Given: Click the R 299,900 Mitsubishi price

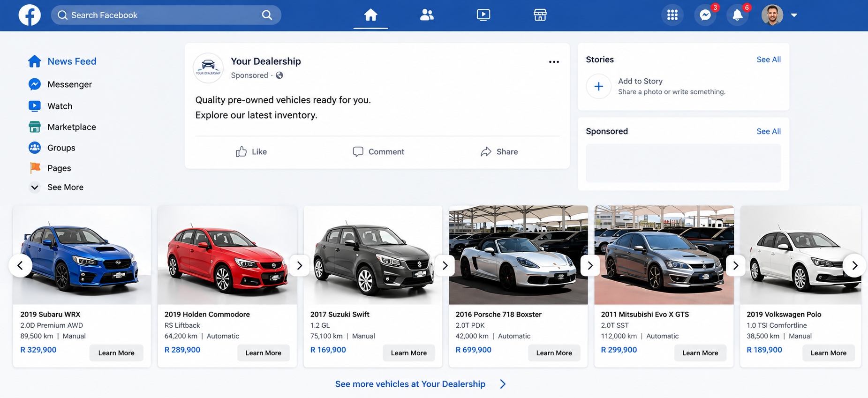Looking at the screenshot, I should pos(619,350).
